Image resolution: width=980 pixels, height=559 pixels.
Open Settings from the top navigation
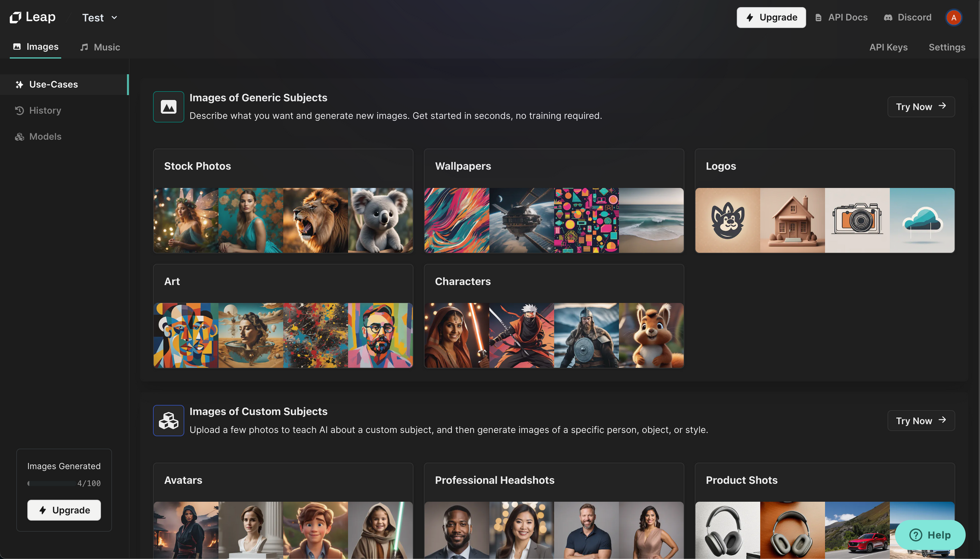click(947, 47)
